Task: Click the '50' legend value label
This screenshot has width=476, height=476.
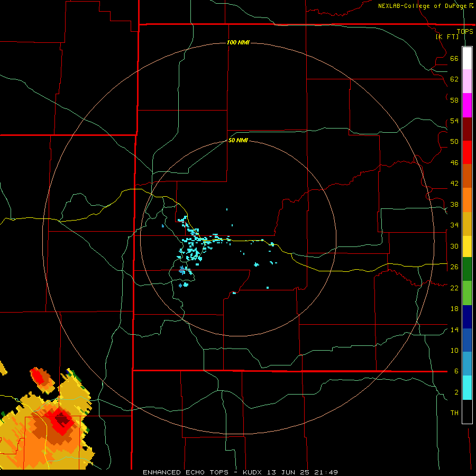Action: pyautogui.click(x=454, y=142)
